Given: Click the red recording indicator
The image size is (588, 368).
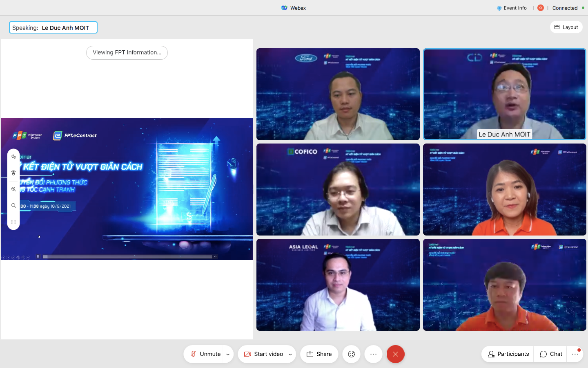Looking at the screenshot, I should pyautogui.click(x=540, y=8).
